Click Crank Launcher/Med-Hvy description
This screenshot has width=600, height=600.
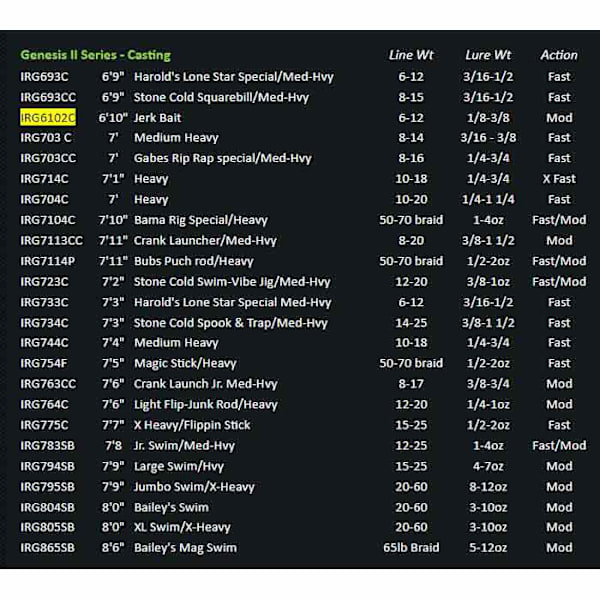click(205, 240)
